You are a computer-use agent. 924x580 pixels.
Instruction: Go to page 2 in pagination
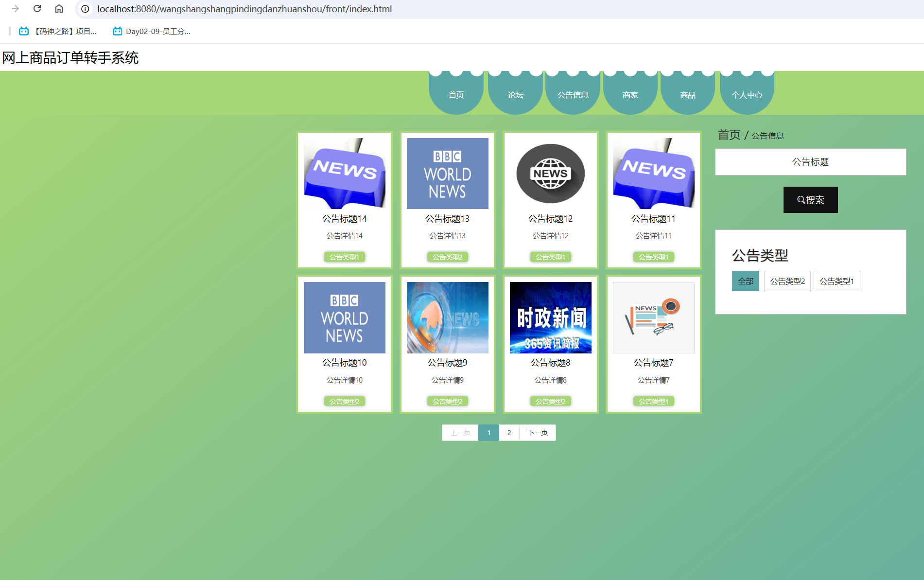[x=509, y=433]
